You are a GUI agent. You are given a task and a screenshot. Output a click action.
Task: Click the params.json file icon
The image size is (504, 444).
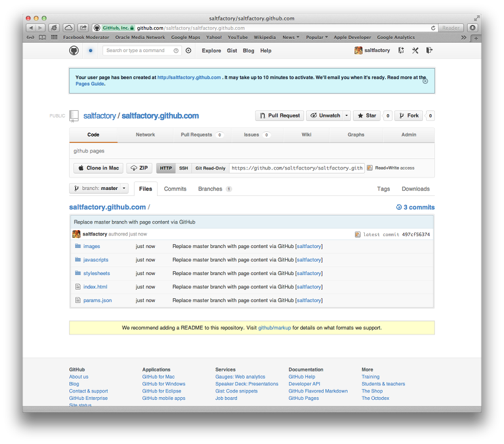click(x=77, y=300)
